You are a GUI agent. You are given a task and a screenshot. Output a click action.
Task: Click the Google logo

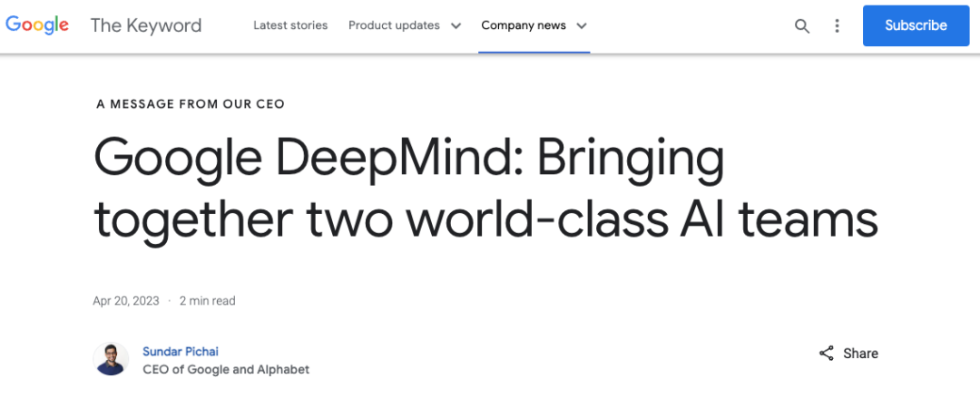37,25
